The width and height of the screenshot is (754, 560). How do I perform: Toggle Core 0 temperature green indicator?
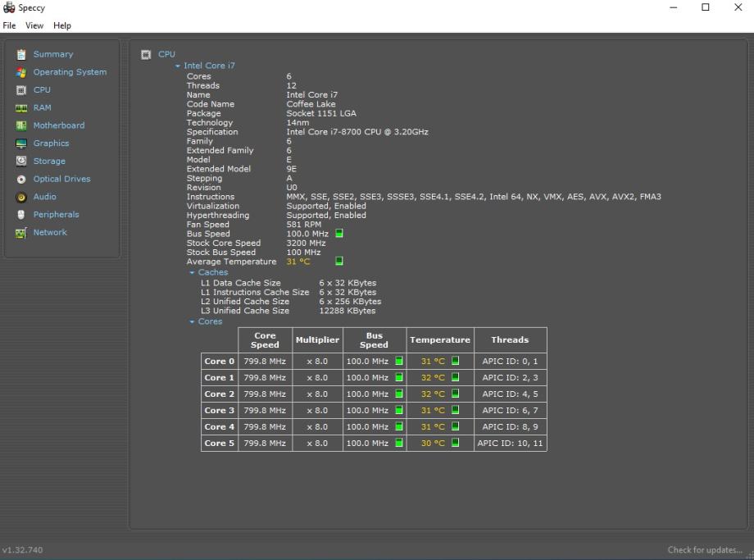(456, 361)
